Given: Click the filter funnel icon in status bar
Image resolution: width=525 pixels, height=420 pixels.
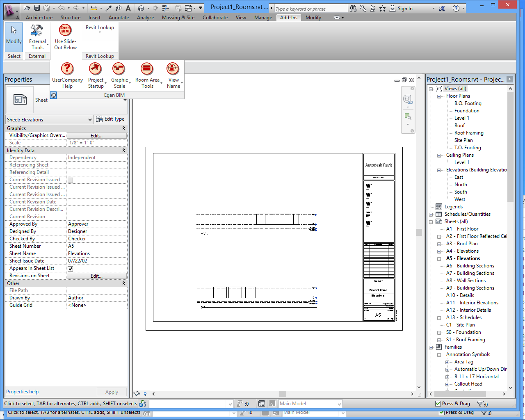Looking at the screenshot, I should tap(481, 404).
